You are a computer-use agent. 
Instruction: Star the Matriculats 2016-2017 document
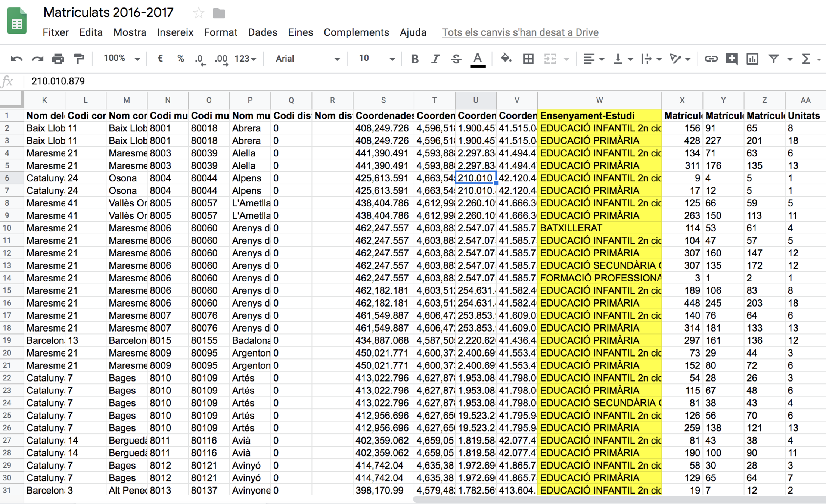(x=199, y=13)
